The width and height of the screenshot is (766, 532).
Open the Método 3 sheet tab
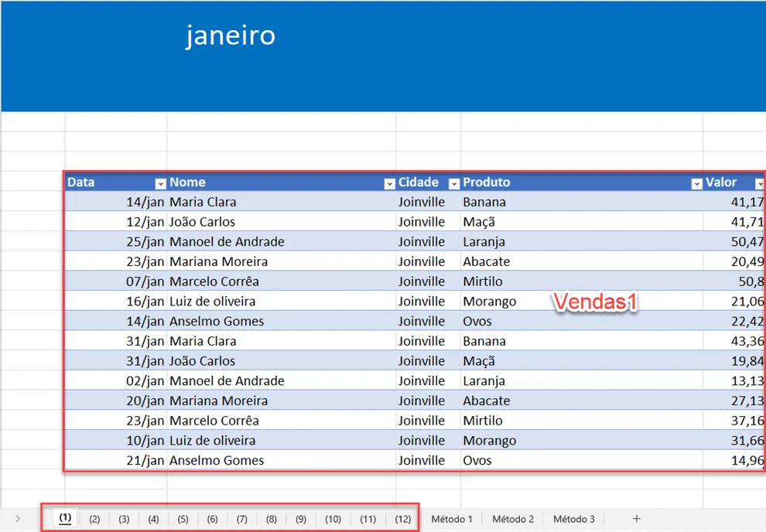[x=573, y=519]
